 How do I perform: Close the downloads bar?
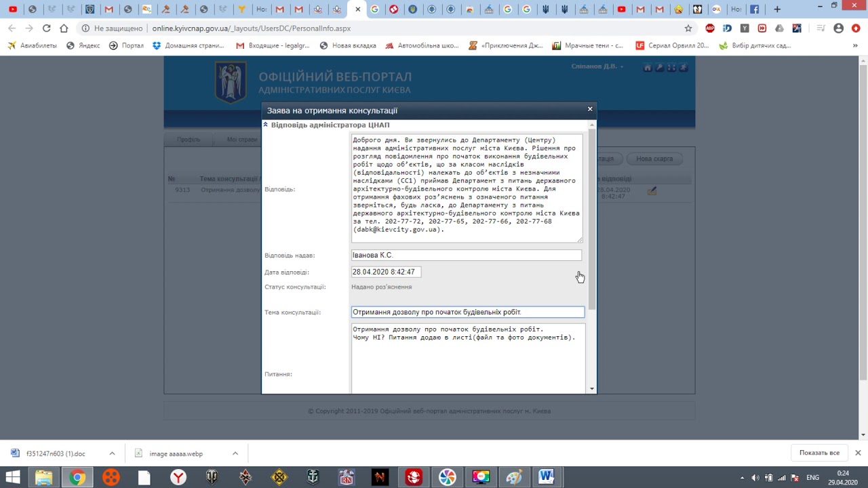coord(858,453)
